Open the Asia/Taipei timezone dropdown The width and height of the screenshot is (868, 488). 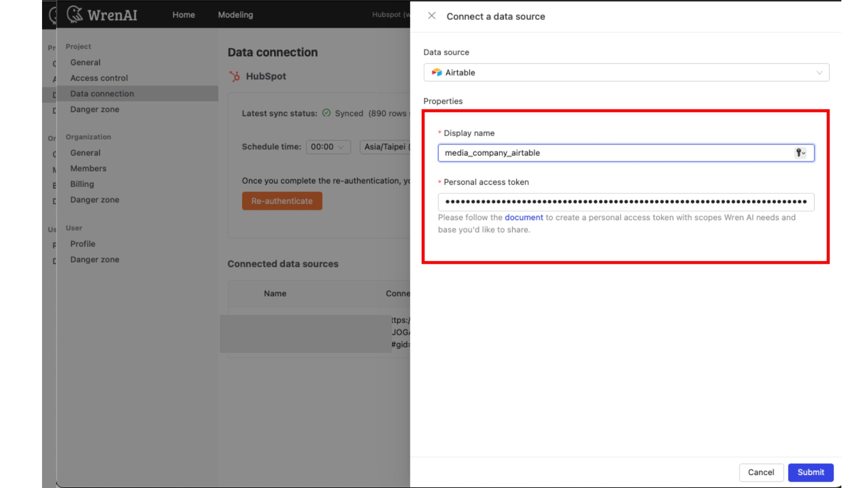[x=385, y=147]
